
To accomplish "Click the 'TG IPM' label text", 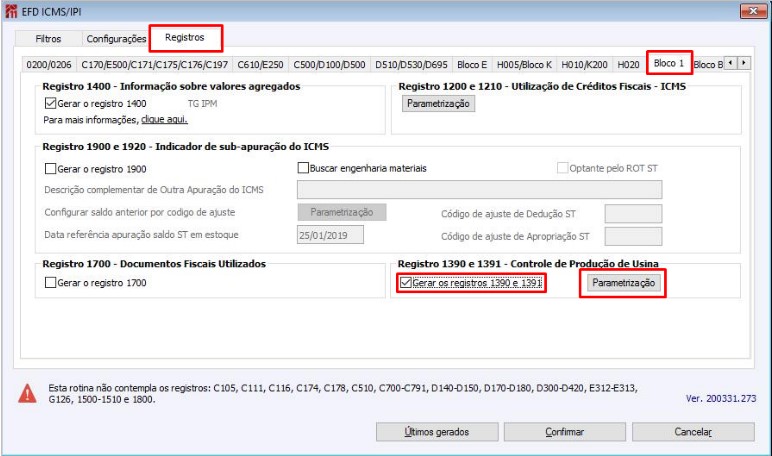I will pos(202,103).
